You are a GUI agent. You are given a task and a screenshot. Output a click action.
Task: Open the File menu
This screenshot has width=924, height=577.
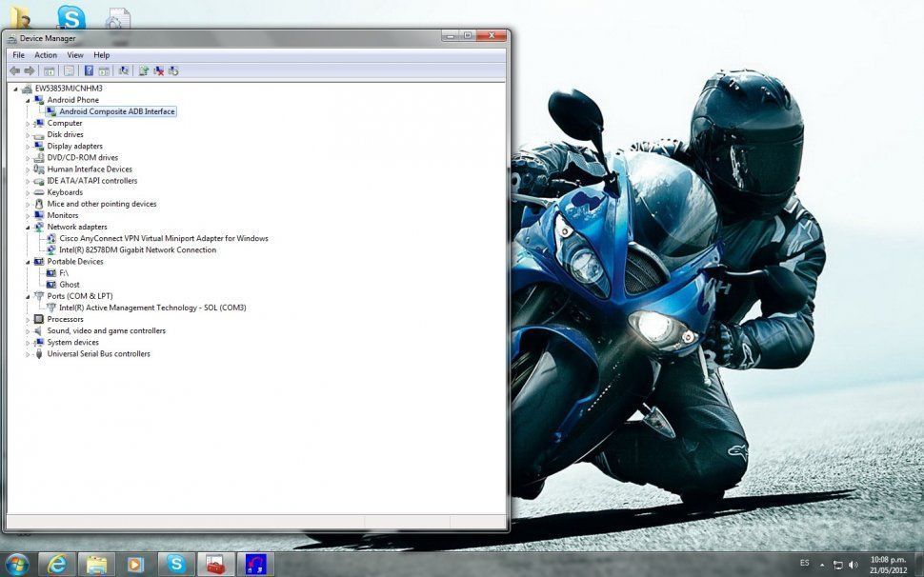19,55
